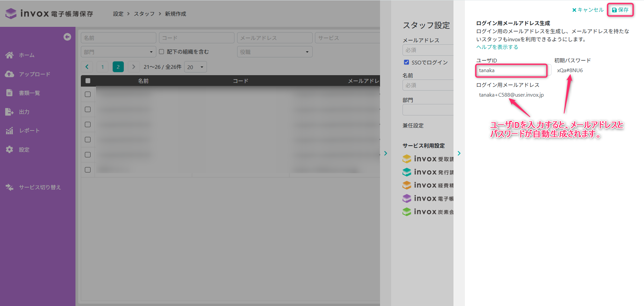Toggle the select-all checkbox in table header
This screenshot has width=644, height=306.
pos(88,81)
